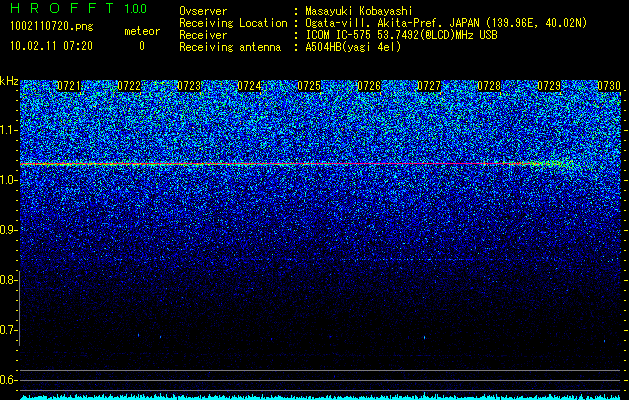Click the ICOM IC-575 receiver text

(401, 35)
